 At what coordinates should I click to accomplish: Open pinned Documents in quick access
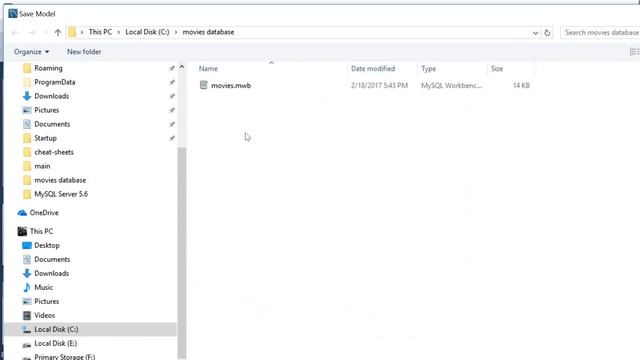click(52, 124)
